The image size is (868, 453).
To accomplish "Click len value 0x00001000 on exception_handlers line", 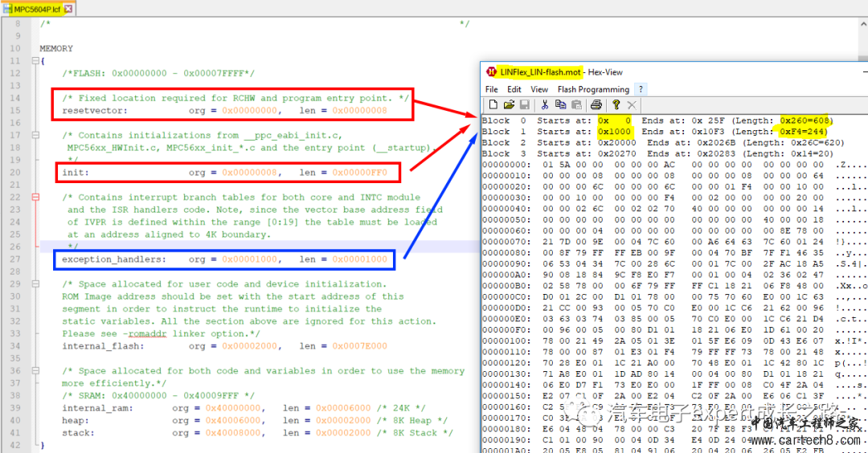I will click(360, 259).
